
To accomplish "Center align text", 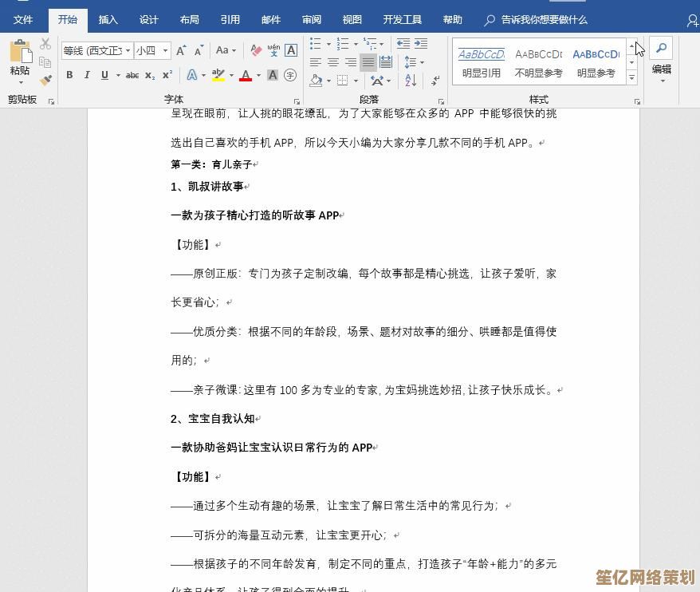I will (333, 62).
